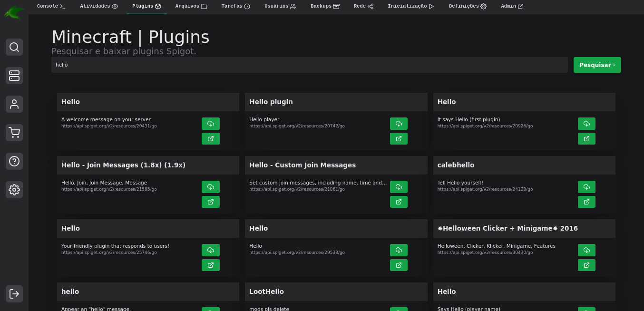The image size is (644, 311).
Task: Open external link for 'Hello plugin'
Action: pos(399,138)
